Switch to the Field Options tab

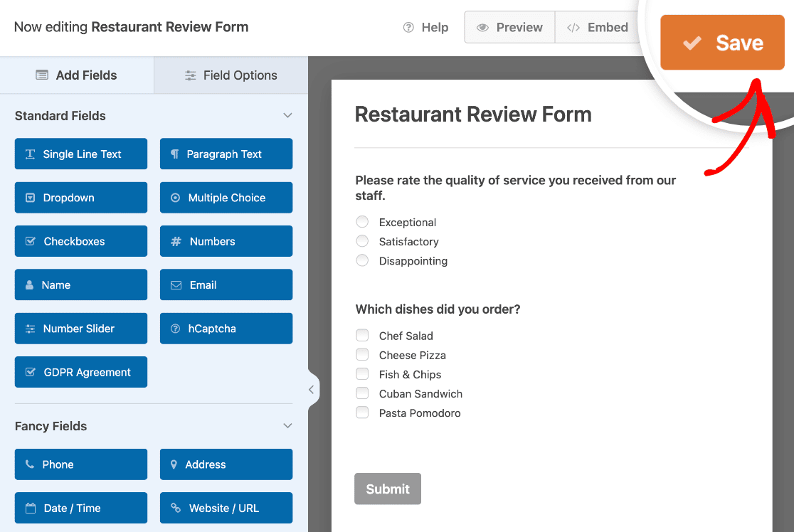tap(231, 75)
